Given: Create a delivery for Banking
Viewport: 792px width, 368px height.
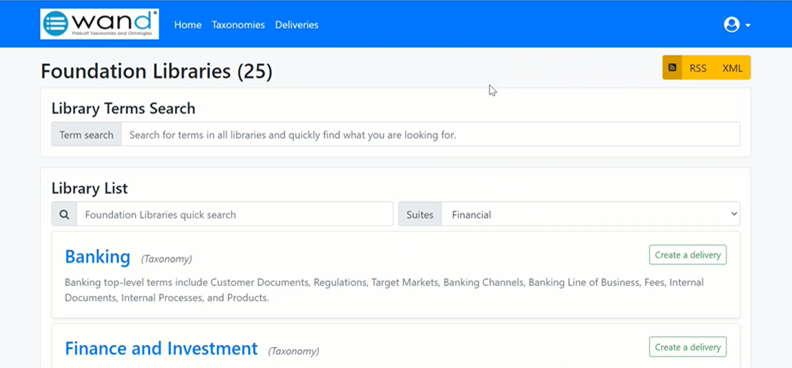Looking at the screenshot, I should point(687,255).
